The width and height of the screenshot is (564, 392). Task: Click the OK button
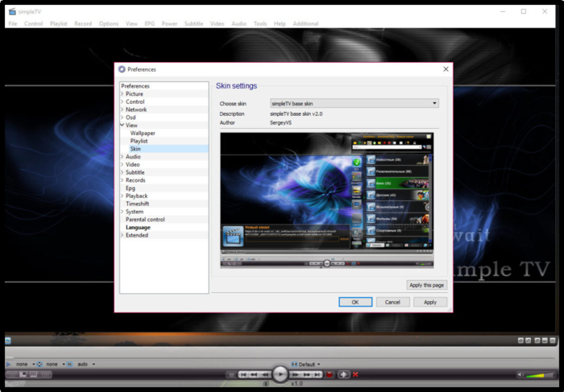click(355, 302)
